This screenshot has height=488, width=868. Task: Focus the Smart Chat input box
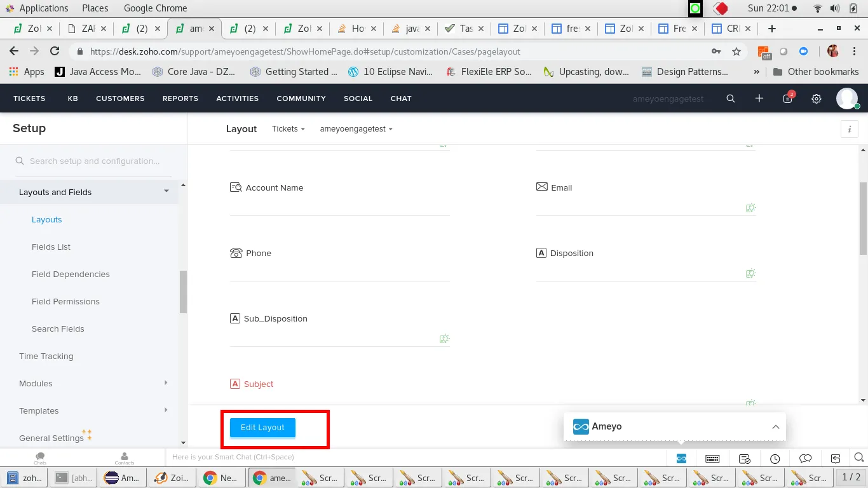(x=416, y=457)
